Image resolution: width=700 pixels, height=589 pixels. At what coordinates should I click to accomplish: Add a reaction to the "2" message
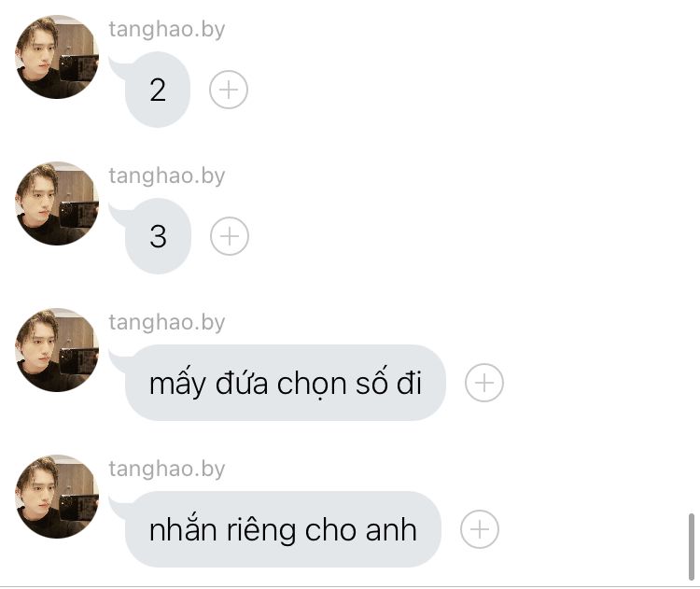pos(229,90)
